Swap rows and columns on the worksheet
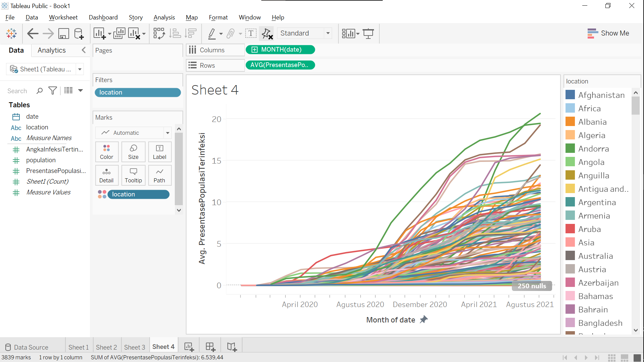The width and height of the screenshot is (644, 362). click(159, 34)
